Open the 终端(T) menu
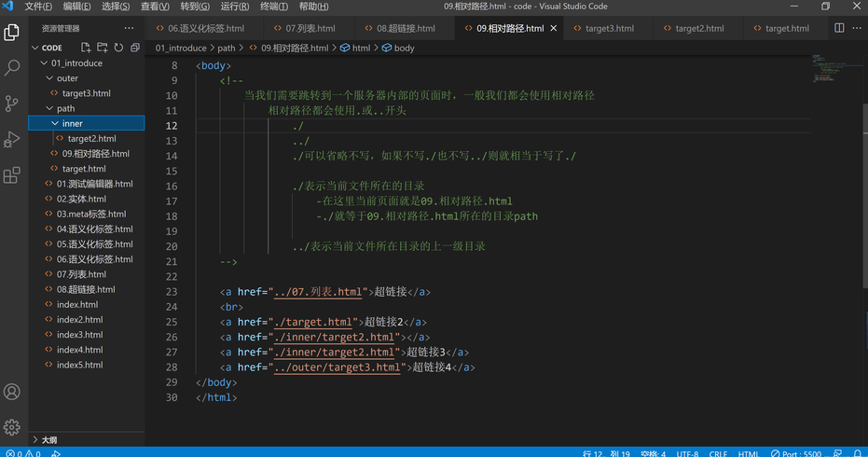 point(274,7)
